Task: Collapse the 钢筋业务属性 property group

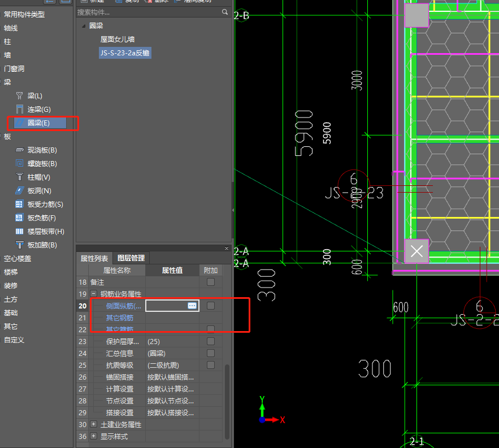Action: click(x=93, y=294)
